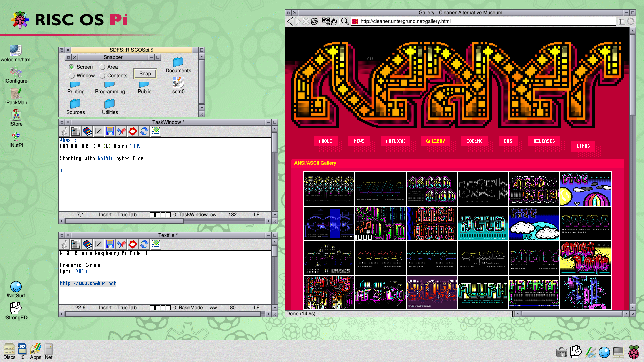The height and width of the screenshot is (362, 644).
Task: Toggle Area radio button in Snapper
Action: click(x=102, y=66)
